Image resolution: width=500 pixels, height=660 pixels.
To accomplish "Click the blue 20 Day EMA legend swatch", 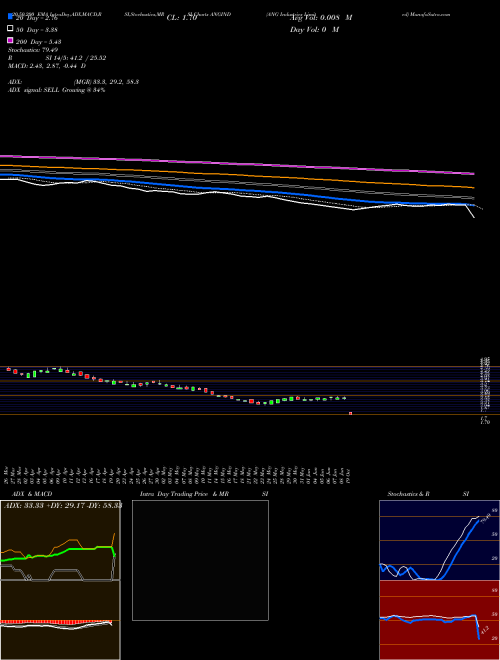I will tap(10, 17).
